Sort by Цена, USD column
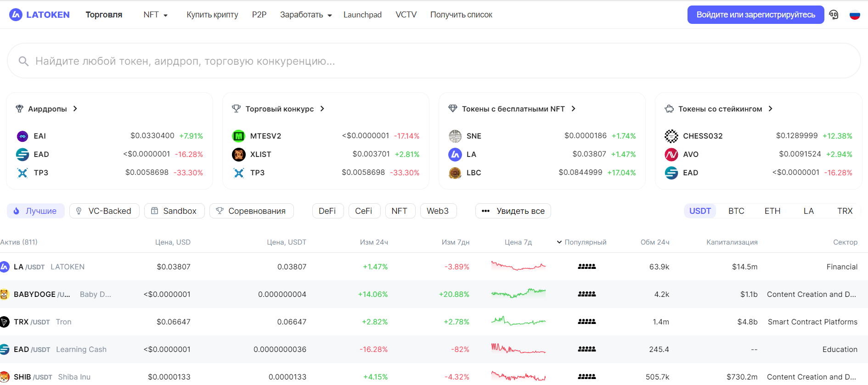868x385 pixels. (173, 242)
